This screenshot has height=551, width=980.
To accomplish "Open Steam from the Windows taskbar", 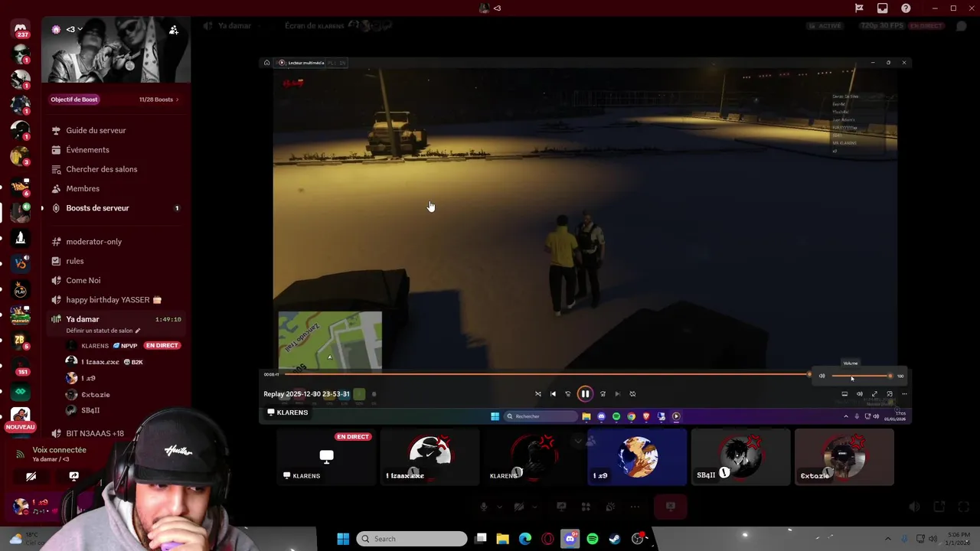I will [x=615, y=539].
